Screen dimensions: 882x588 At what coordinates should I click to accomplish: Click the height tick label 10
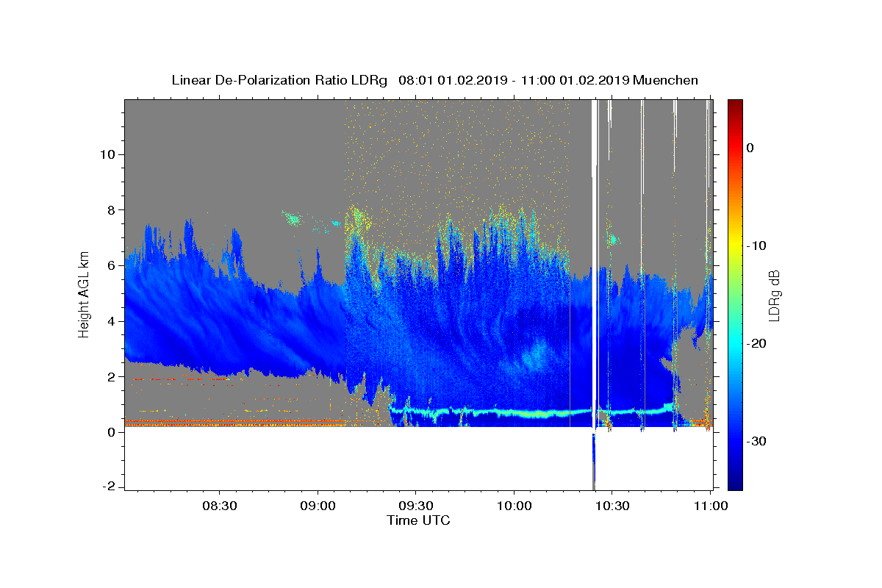tap(109, 154)
